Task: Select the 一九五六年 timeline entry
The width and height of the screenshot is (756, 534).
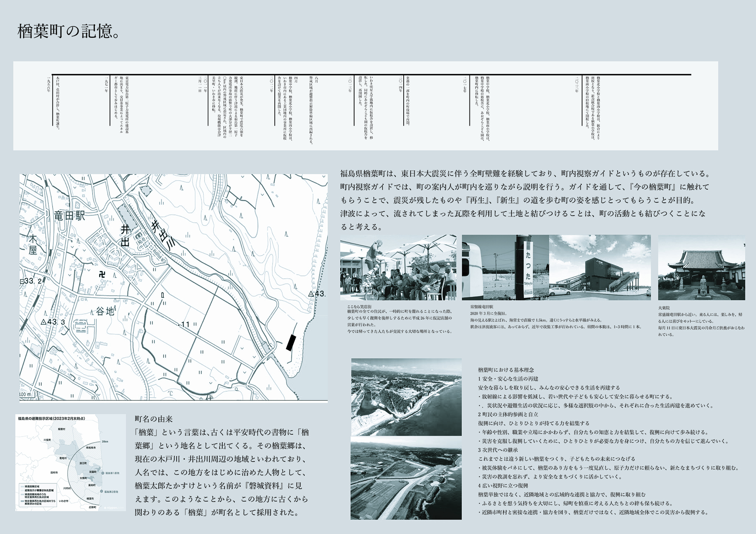Action: tap(49, 85)
